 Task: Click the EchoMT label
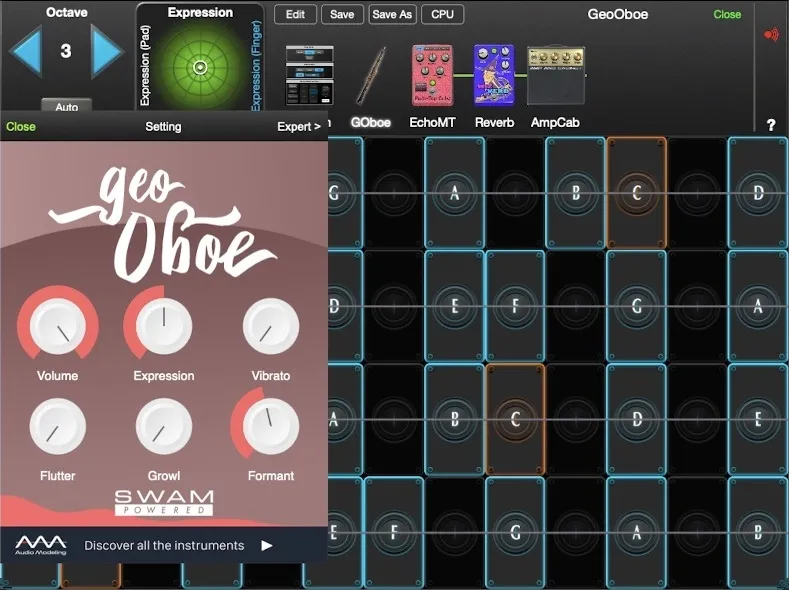tap(432, 123)
